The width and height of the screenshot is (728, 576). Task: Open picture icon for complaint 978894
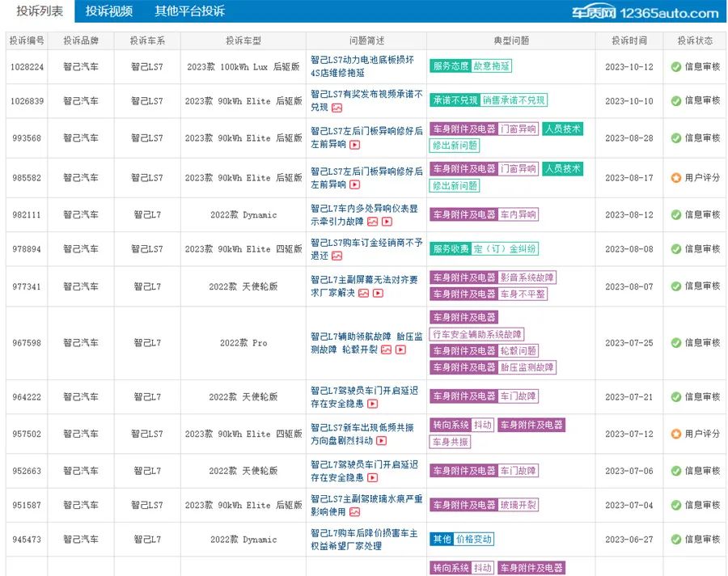click(x=336, y=256)
